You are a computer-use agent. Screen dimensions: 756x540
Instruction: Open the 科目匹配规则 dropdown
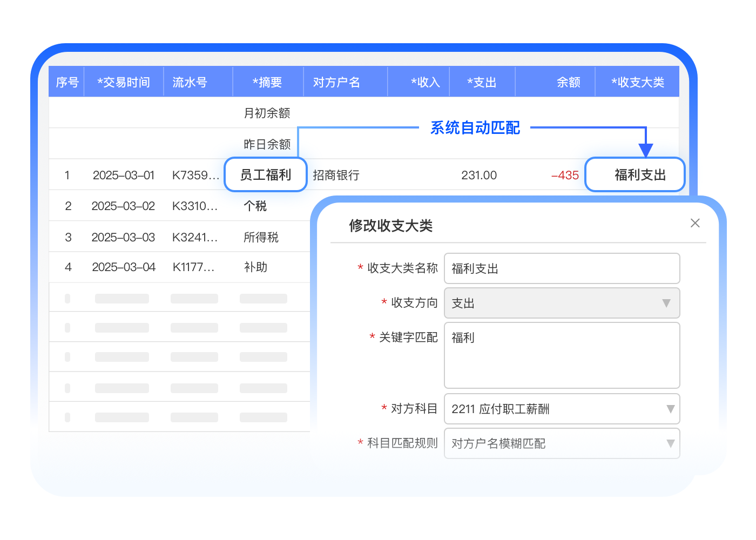562,443
